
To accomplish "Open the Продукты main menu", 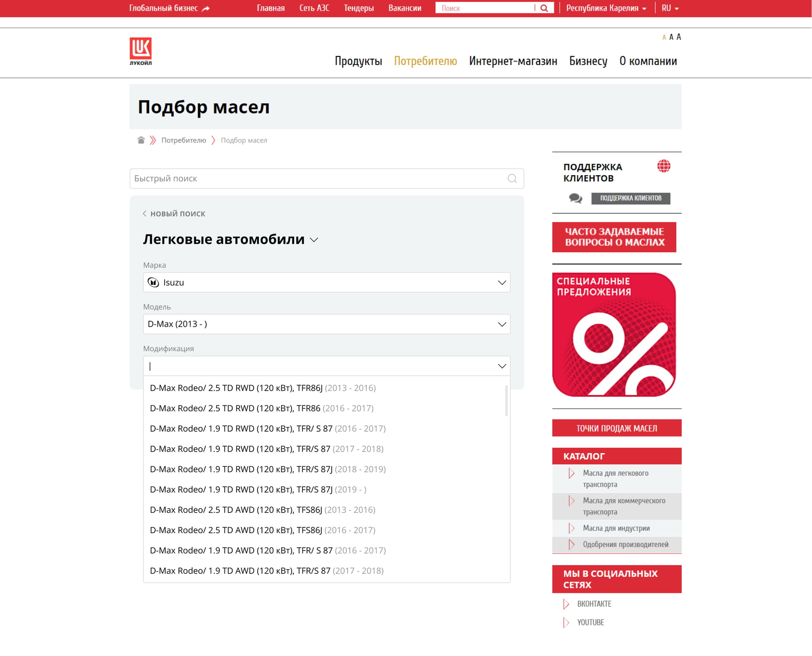I will pos(358,61).
